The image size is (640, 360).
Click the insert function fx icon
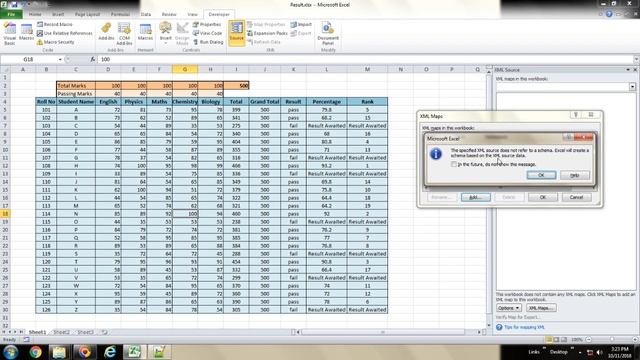[x=93, y=59]
